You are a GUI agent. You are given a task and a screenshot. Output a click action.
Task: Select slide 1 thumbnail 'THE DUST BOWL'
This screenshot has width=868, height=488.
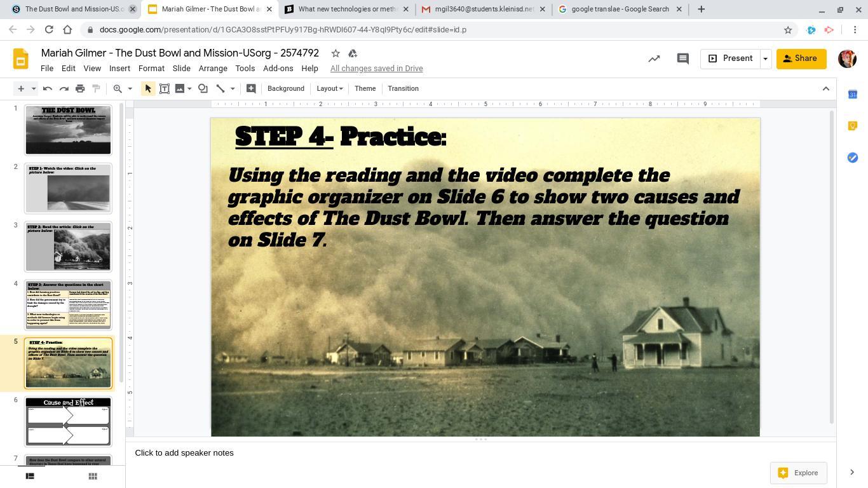tap(68, 130)
